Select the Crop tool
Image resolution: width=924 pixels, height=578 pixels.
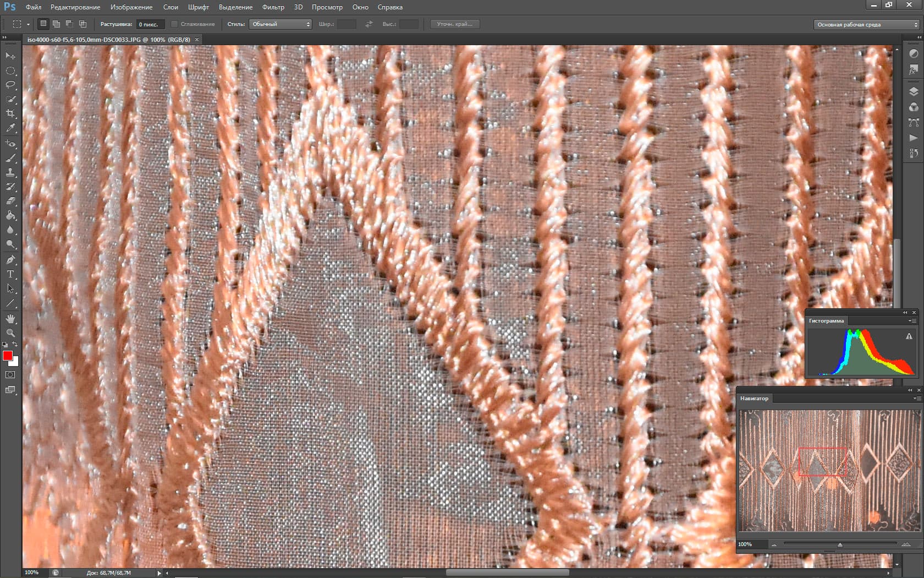click(10, 113)
